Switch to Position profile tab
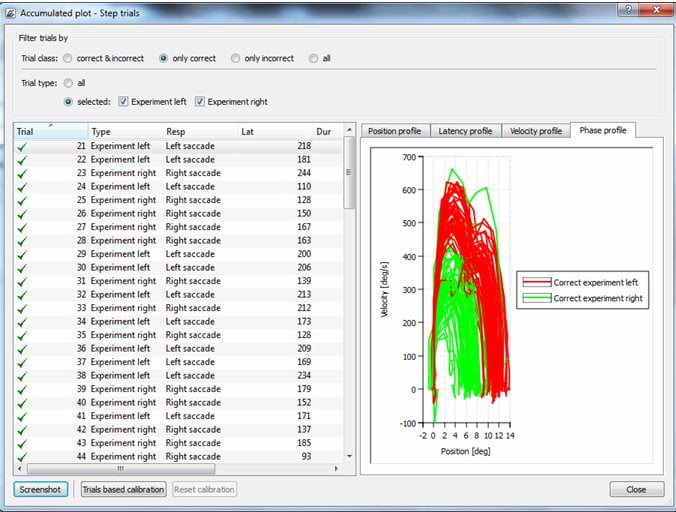 pos(395,131)
